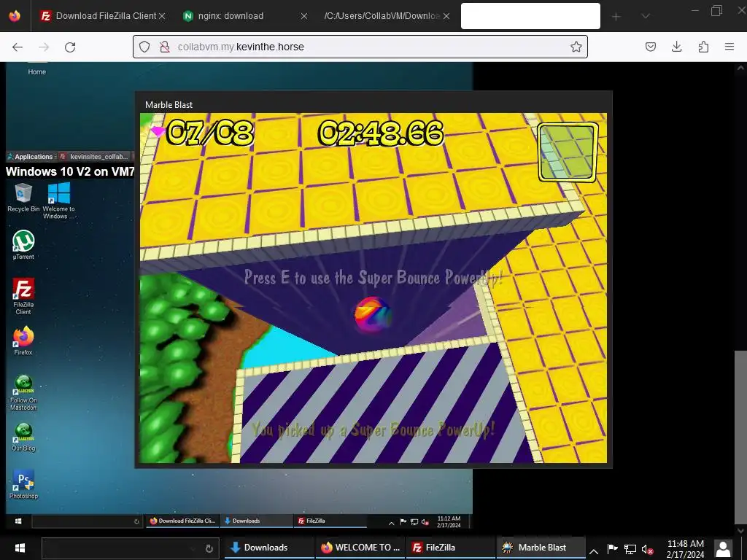Open Downloads on the outer taskbar
The width and height of the screenshot is (747, 560).
[268, 548]
